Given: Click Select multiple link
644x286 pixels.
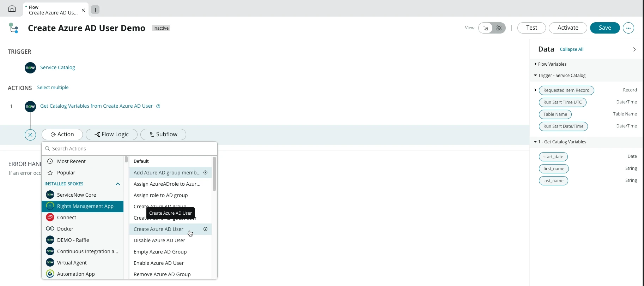Looking at the screenshot, I should [53, 88].
